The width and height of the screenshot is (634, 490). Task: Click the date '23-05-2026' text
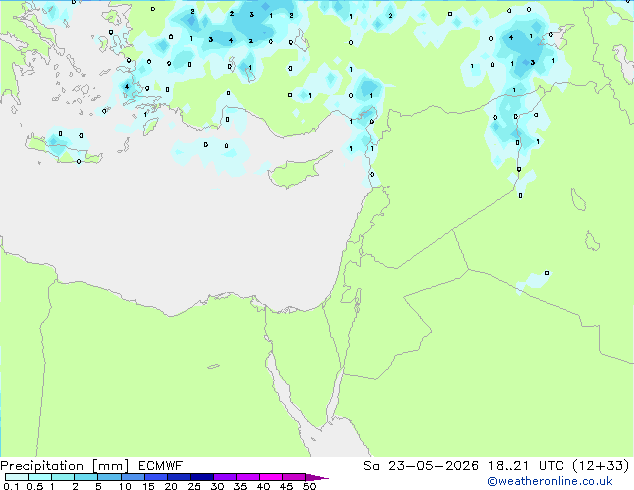click(433, 466)
